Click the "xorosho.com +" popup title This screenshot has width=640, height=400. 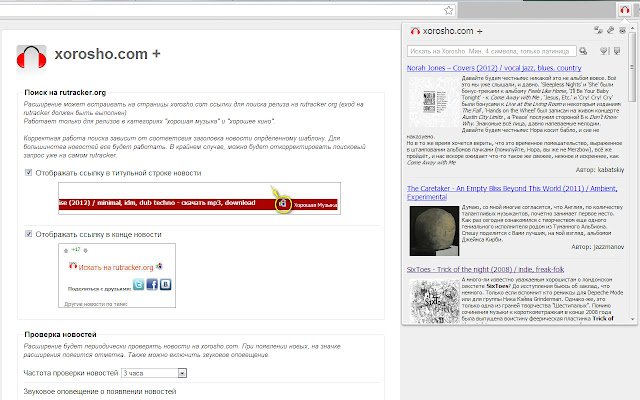(x=452, y=31)
